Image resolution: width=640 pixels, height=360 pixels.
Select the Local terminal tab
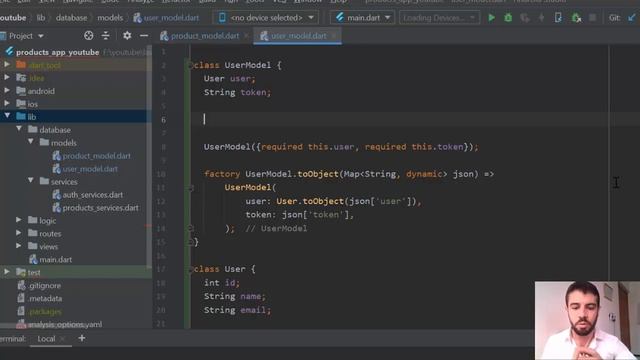[47, 339]
